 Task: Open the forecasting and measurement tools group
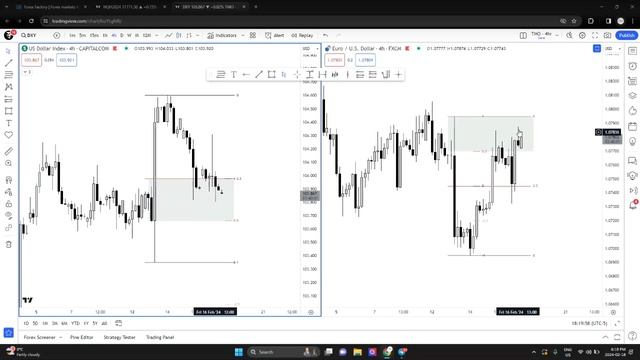coord(9,99)
